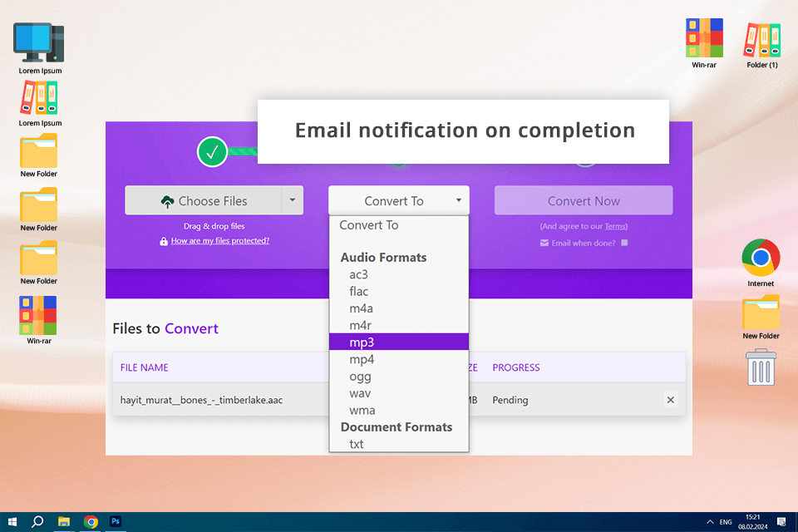Click the Windows search magnifier icon
The image size is (798, 532).
point(37,522)
